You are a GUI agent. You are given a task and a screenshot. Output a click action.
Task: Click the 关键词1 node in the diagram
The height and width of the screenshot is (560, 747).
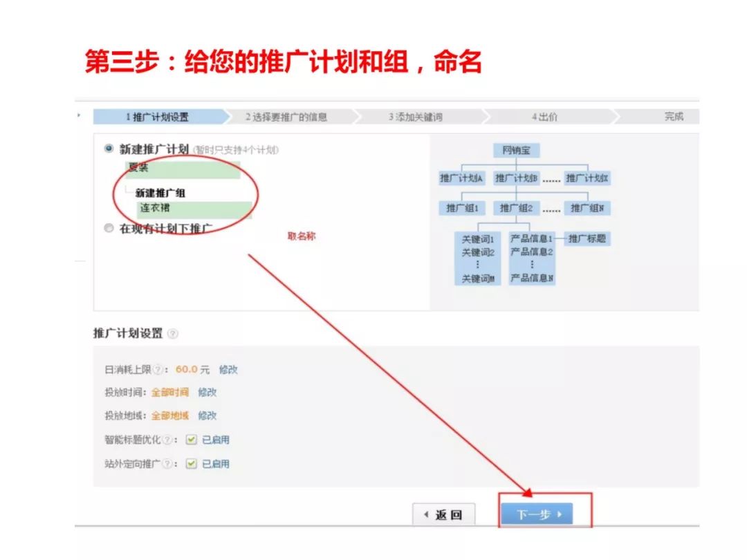click(x=479, y=239)
